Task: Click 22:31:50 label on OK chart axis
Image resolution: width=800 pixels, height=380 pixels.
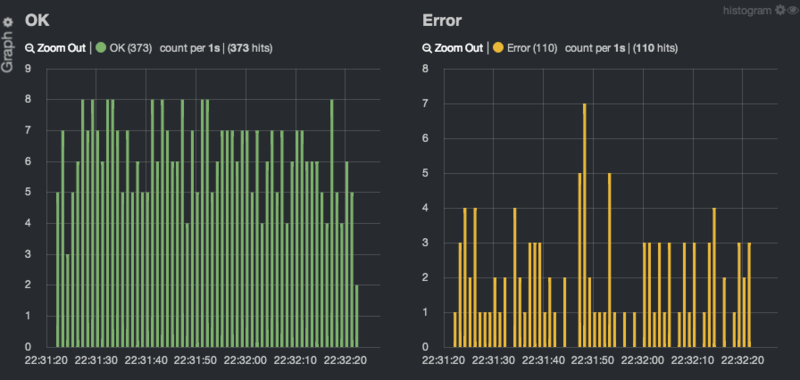Action: pos(195,360)
